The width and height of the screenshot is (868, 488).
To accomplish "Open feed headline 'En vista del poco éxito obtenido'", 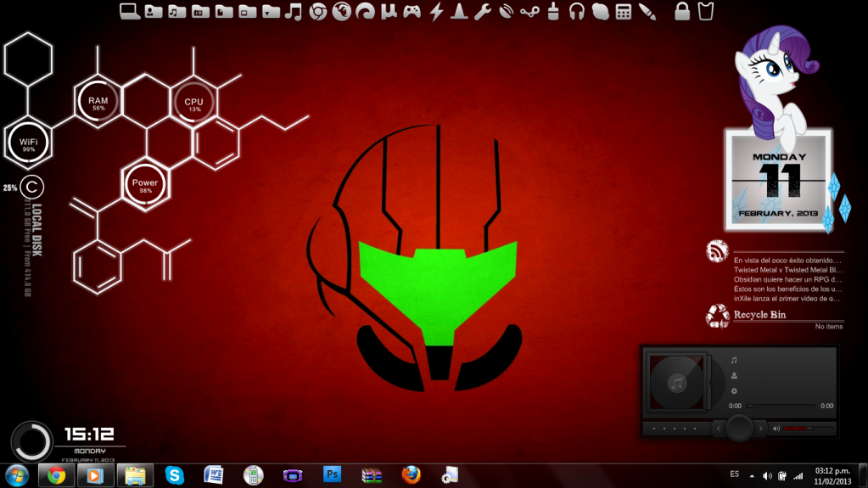I will pyautogui.click(x=787, y=261).
